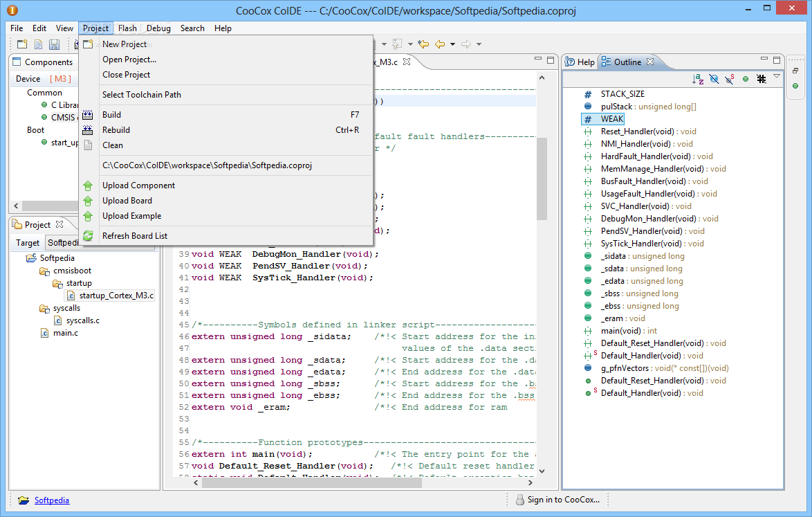Switch to the Components tab
This screenshot has width=812, height=517.
[x=43, y=62]
